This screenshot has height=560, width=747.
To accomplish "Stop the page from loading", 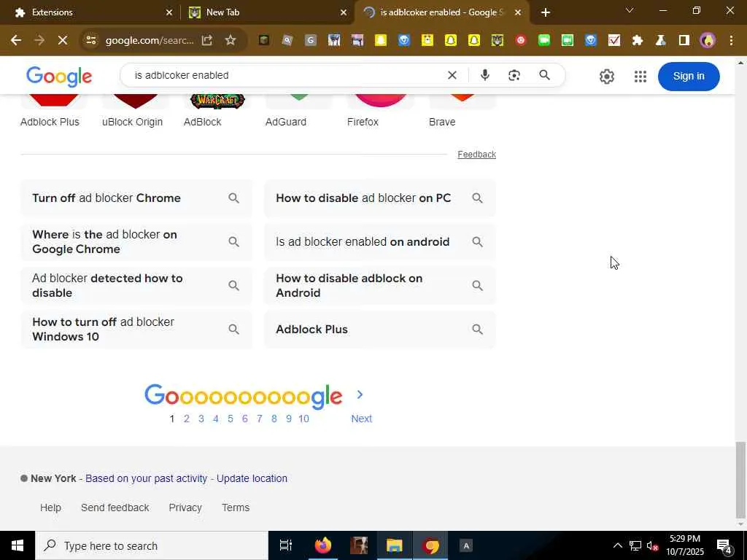I will 63,41.
